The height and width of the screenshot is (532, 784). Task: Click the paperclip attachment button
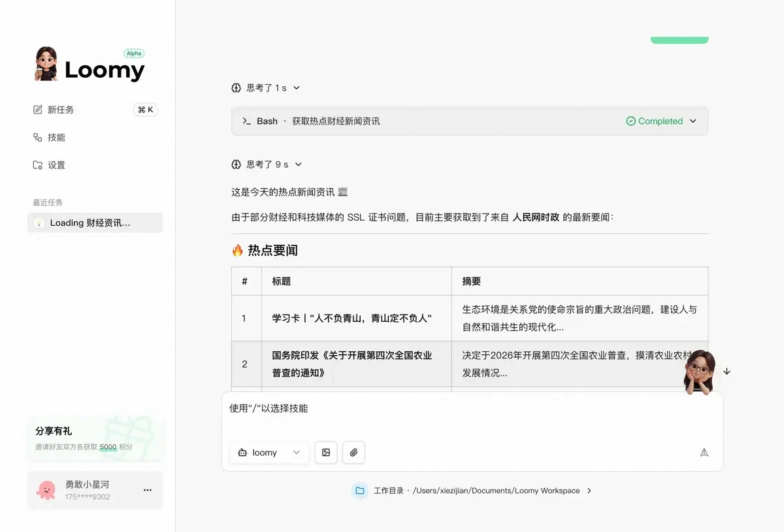tap(353, 452)
